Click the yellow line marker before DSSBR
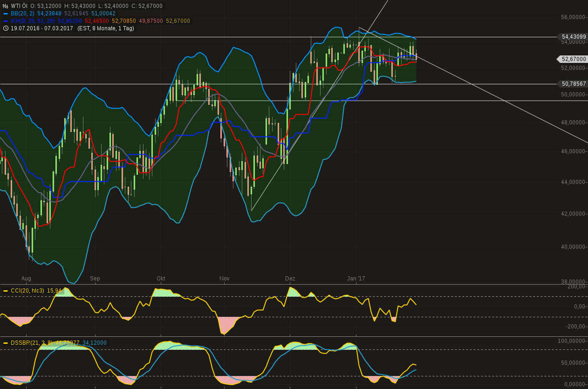The width and height of the screenshot is (588, 389). (5, 343)
